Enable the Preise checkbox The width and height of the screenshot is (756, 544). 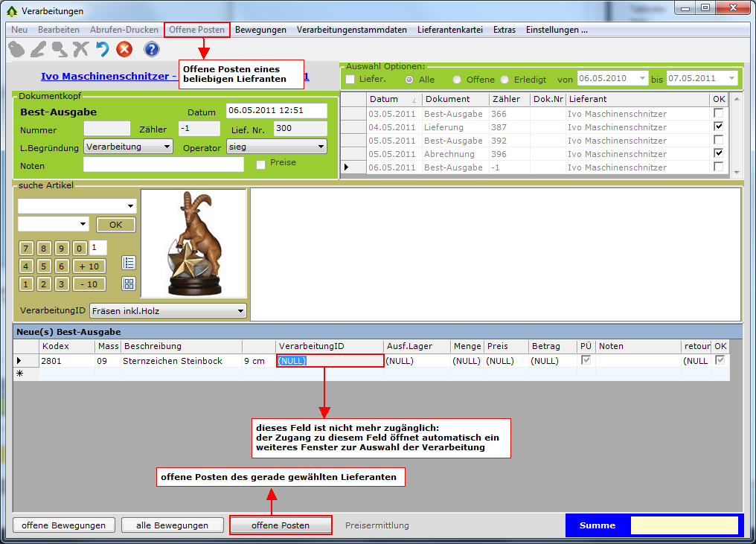pyautogui.click(x=261, y=164)
